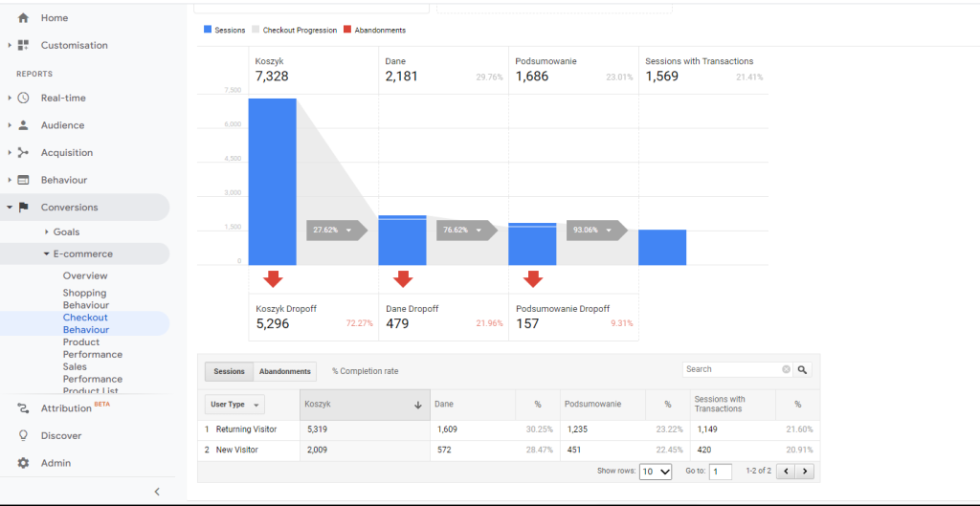
Task: Open the E-commerce Overview report
Action: pyautogui.click(x=85, y=275)
